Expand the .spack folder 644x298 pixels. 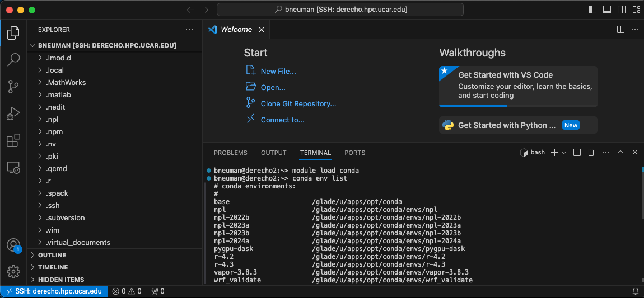[115, 193]
